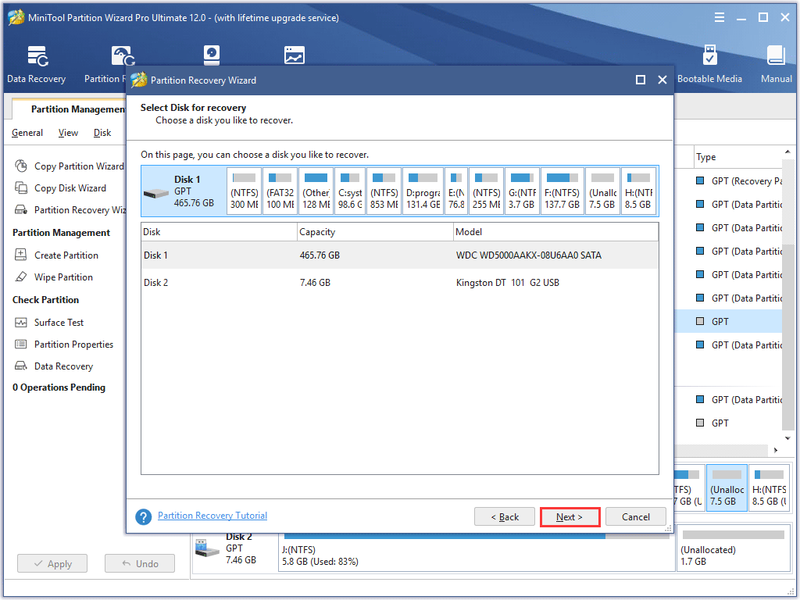Go back with the Back button

tap(505, 517)
